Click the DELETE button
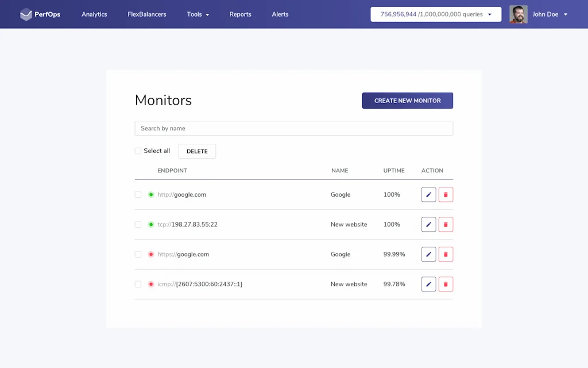Screen dimensions: 588x368 tap(197, 151)
